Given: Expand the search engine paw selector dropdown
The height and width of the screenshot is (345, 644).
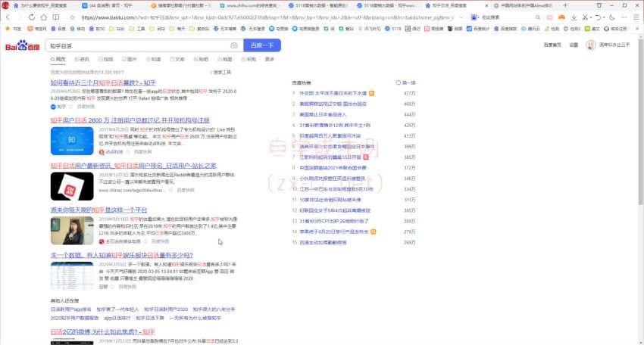Looking at the screenshot, I should pyautogui.click(x=475, y=17).
